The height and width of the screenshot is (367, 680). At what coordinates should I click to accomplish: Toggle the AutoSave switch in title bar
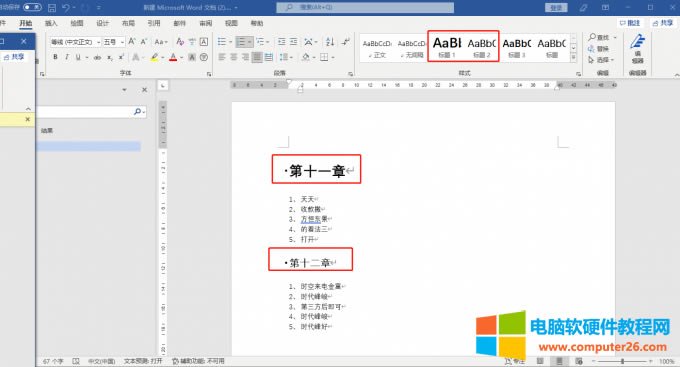pos(32,7)
